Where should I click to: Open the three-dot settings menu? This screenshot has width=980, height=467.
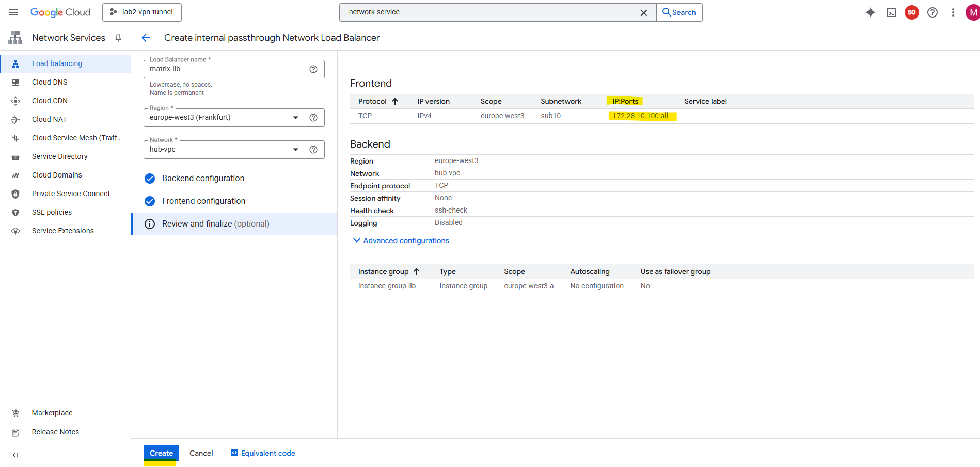953,12
